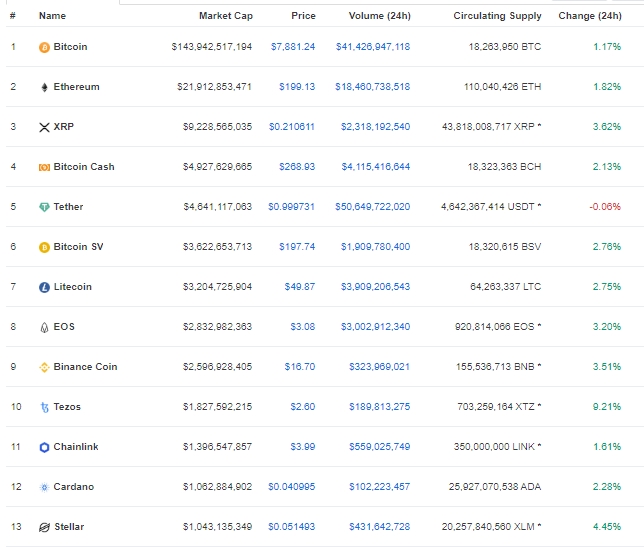Viewport: 644px width, 547px height.
Task: Open the EOS name link
Action: tap(64, 327)
